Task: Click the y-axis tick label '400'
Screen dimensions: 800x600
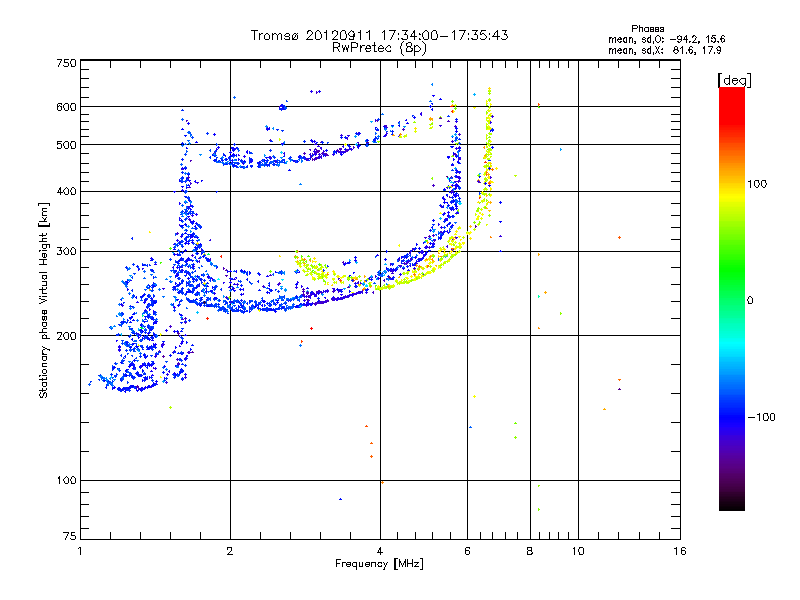Action: [66, 192]
